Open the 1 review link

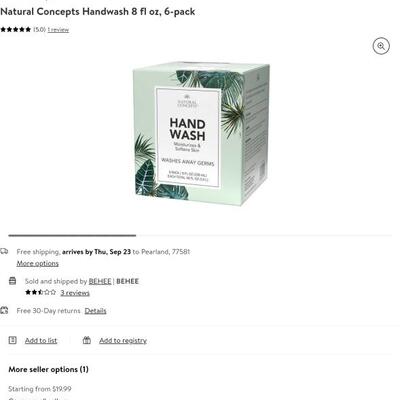(x=58, y=30)
